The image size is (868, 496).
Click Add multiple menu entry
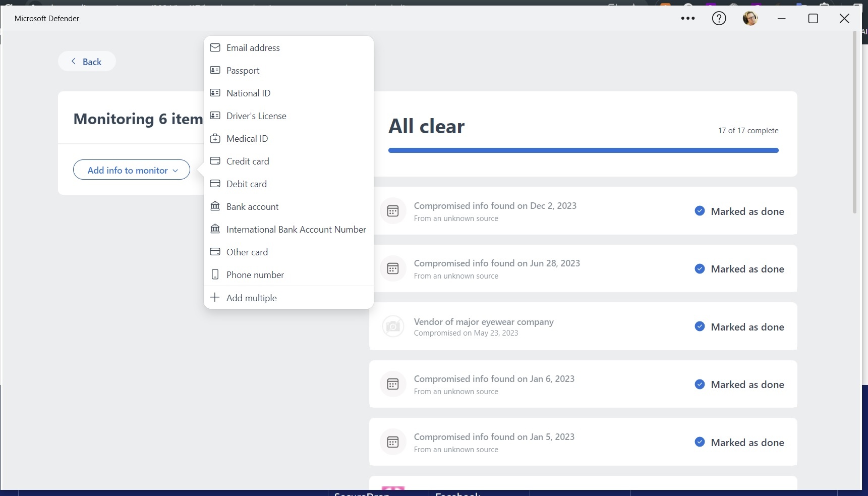[x=288, y=298]
